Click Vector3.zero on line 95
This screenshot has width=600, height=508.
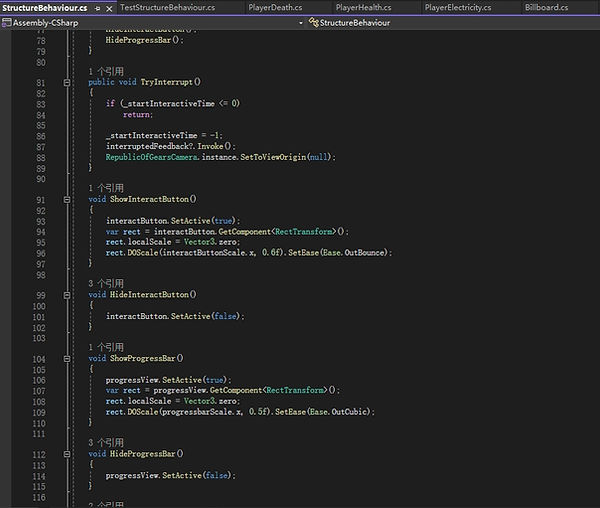(x=210, y=242)
